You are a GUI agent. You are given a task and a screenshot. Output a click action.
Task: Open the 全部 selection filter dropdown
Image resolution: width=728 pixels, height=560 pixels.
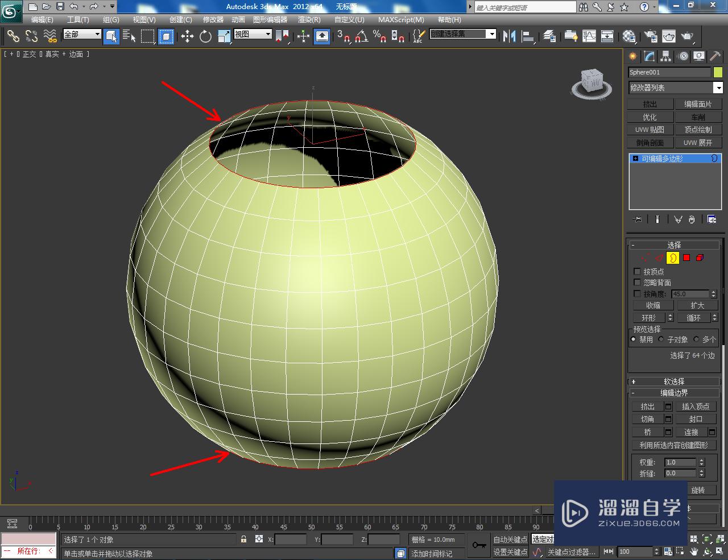82,34
